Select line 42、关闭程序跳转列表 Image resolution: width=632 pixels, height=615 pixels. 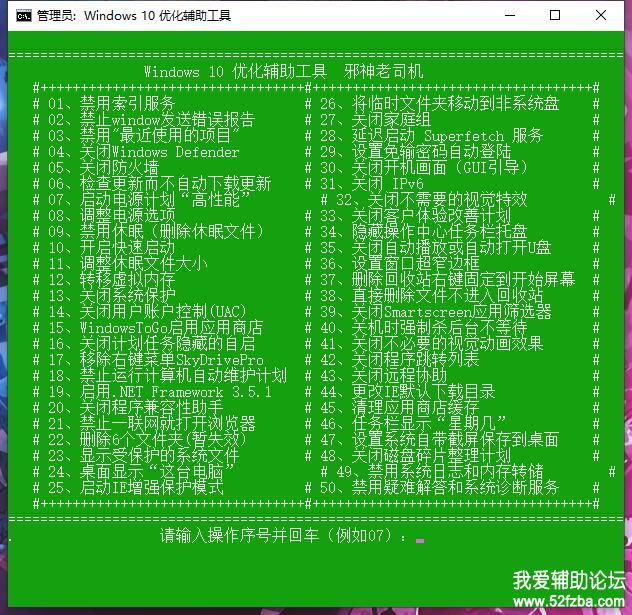point(399,359)
